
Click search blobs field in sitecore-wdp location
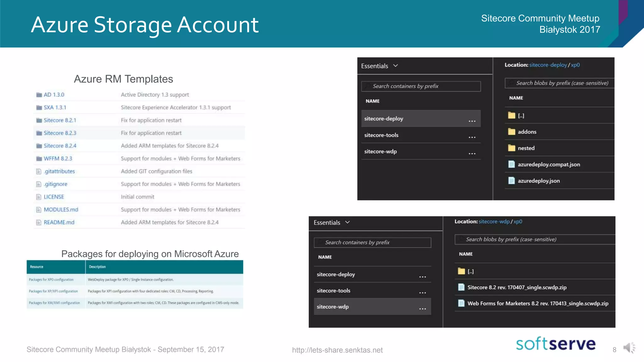(x=535, y=239)
